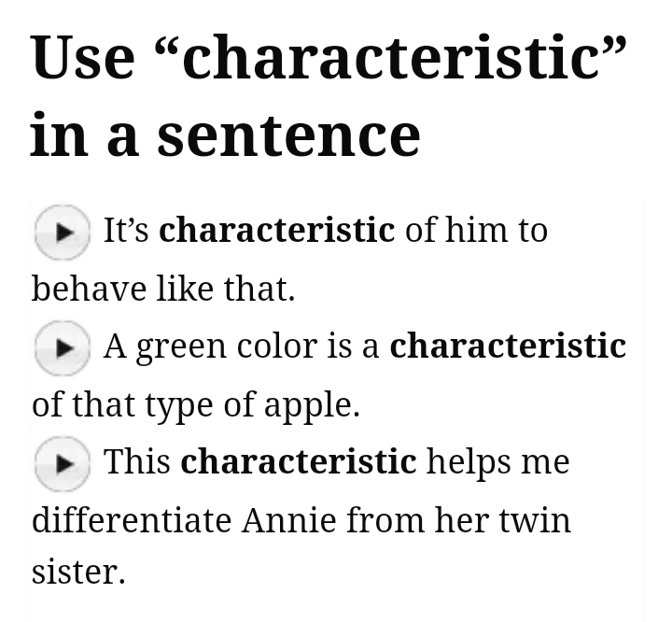
Task: Play audio for the Annie twin sentence
Action: (62, 463)
